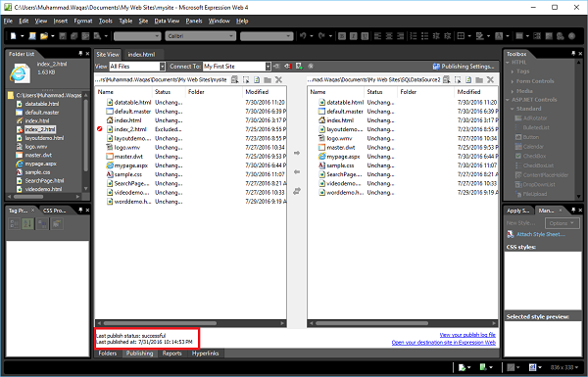588x377 pixels.
Task: Click the Save toolbar icon
Action: (x=63, y=36)
